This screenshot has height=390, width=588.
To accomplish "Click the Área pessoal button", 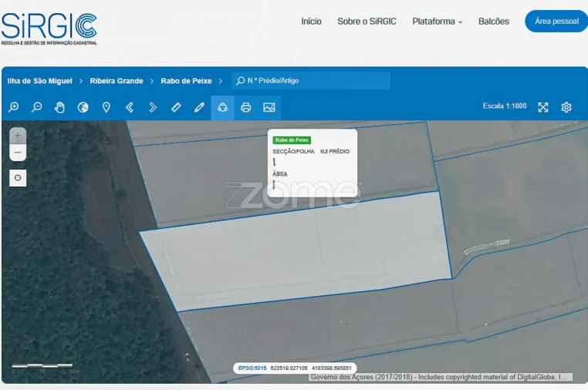I will pyautogui.click(x=556, y=22).
